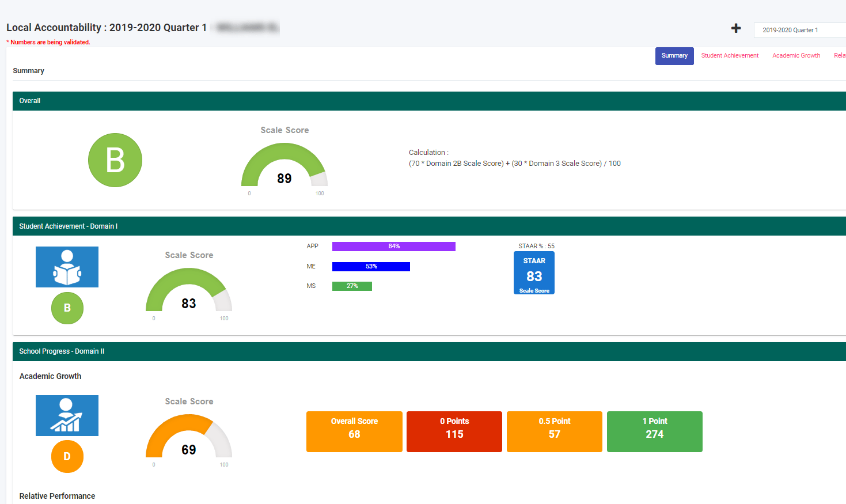Click the orange D grade circle
846x504 pixels.
(67, 457)
